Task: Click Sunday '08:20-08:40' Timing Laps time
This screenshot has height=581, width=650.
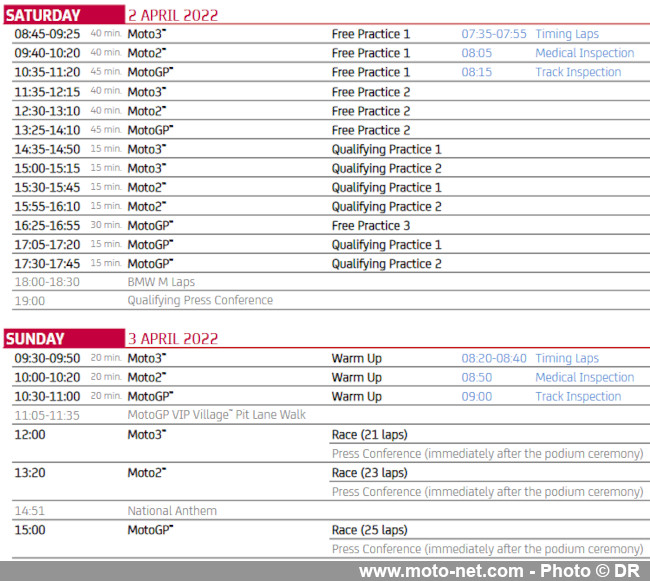Action: click(494, 358)
